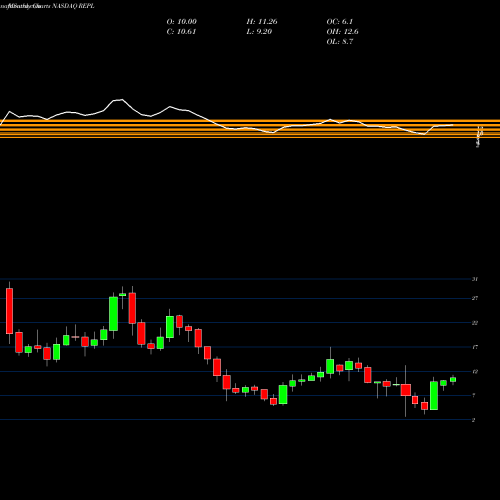Select the close value 'C: 10.61'
The width and height of the screenshot is (500, 500).
pyautogui.click(x=181, y=32)
